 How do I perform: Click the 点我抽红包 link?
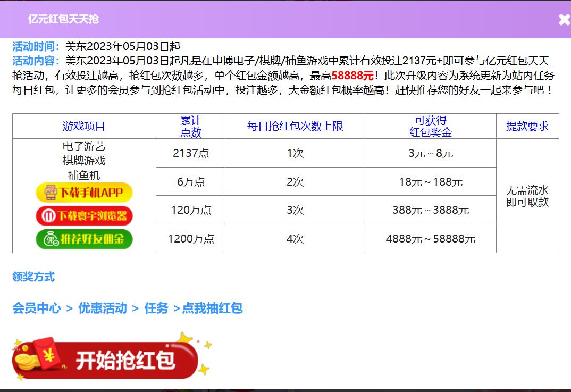click(212, 308)
